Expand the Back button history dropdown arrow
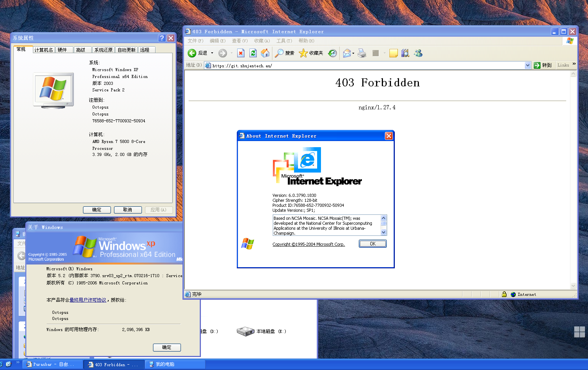Screen dimensions: 588x370 (212, 53)
